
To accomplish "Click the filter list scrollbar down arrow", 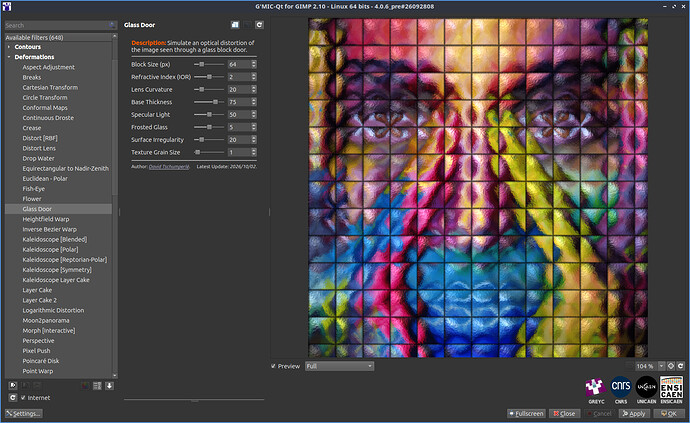I will tap(115, 375).
